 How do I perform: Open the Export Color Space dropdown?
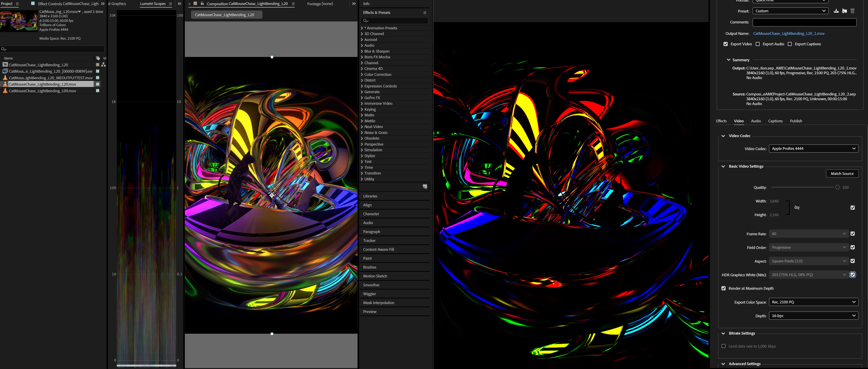tap(813, 302)
